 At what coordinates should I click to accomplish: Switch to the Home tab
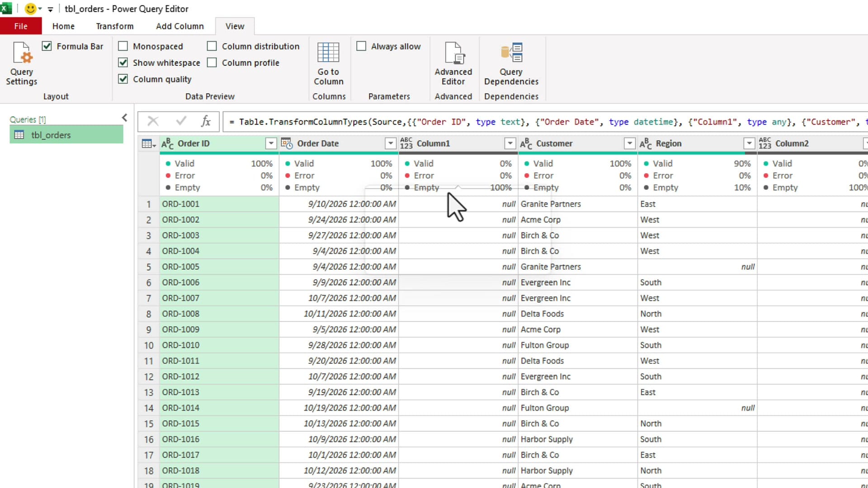pyautogui.click(x=63, y=26)
